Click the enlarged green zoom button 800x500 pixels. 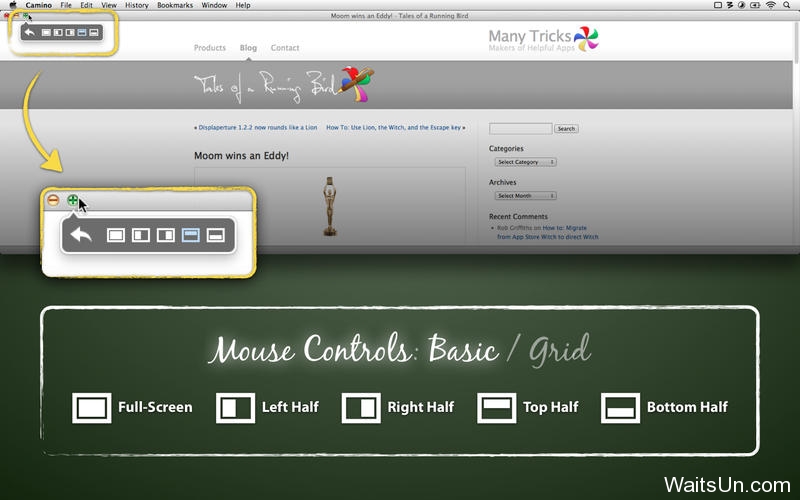pos(73,200)
